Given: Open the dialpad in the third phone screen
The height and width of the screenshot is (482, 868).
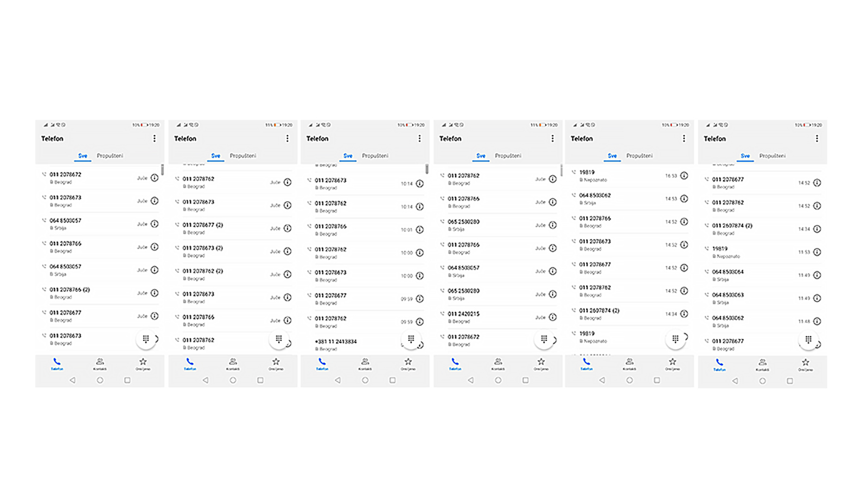Looking at the screenshot, I should [411, 339].
